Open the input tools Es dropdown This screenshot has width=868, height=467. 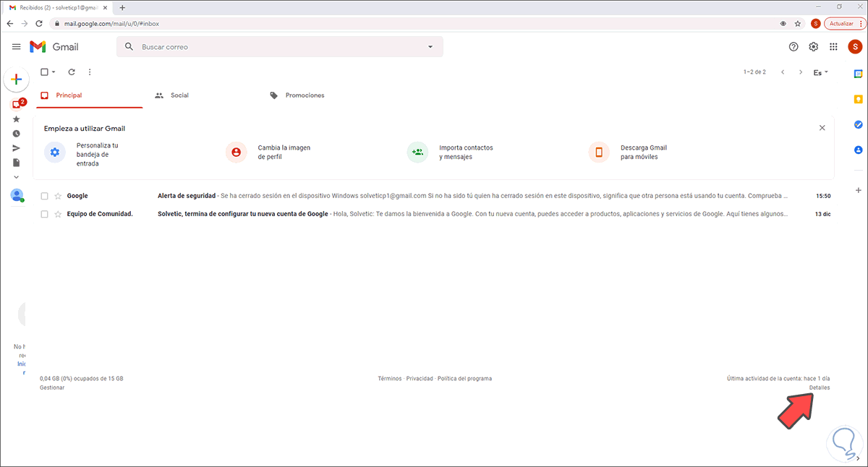coord(820,72)
